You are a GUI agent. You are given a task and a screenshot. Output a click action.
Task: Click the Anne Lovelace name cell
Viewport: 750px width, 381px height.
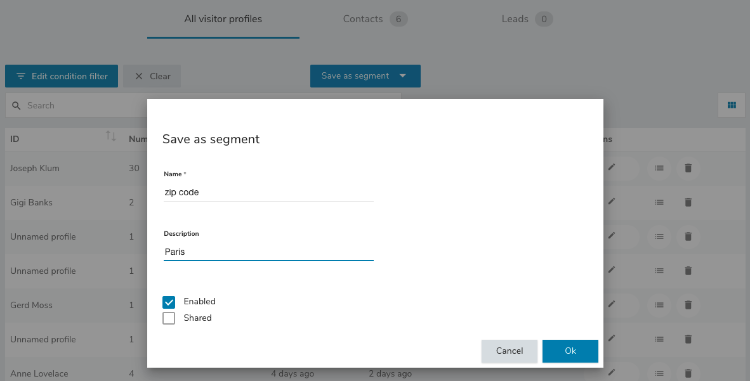(x=39, y=374)
